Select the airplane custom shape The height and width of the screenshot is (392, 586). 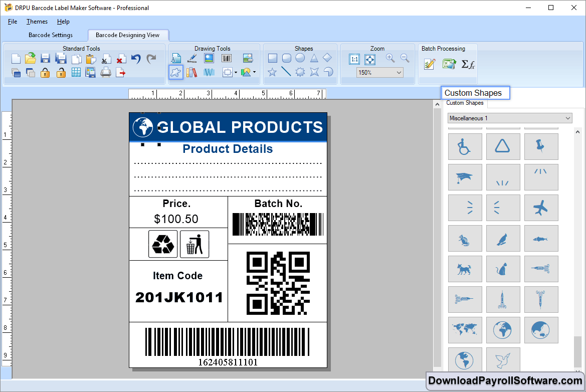[541, 208]
